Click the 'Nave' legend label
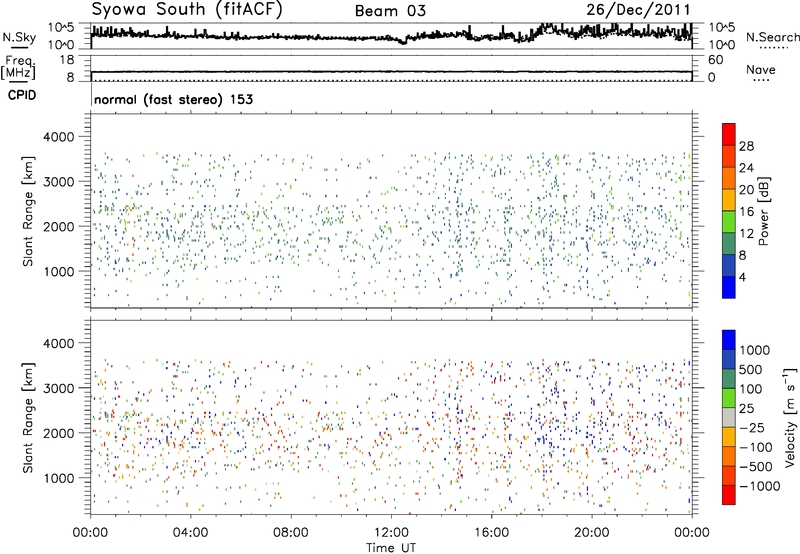800x554 pixels. pyautogui.click(x=761, y=69)
